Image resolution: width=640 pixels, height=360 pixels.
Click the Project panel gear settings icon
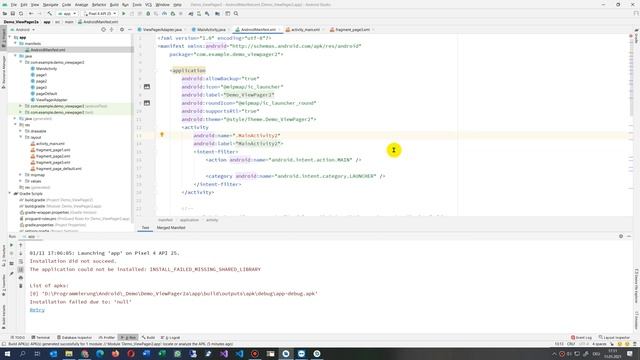click(122, 30)
